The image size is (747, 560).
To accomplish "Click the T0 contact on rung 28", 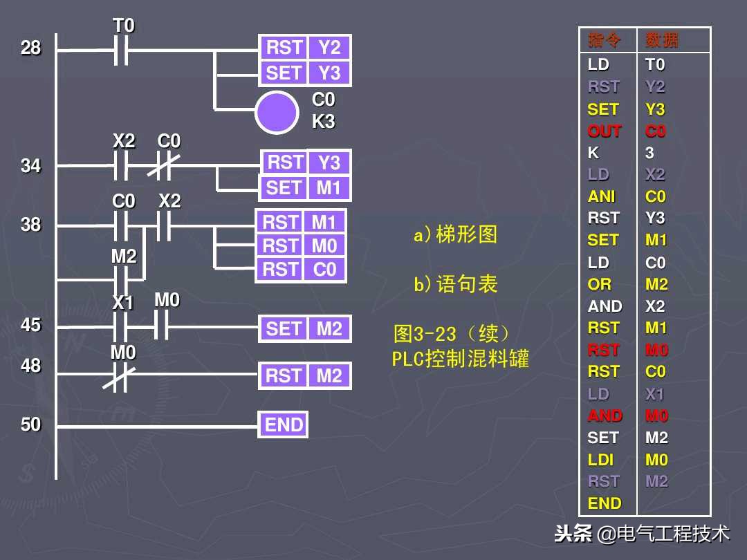I will [x=123, y=48].
